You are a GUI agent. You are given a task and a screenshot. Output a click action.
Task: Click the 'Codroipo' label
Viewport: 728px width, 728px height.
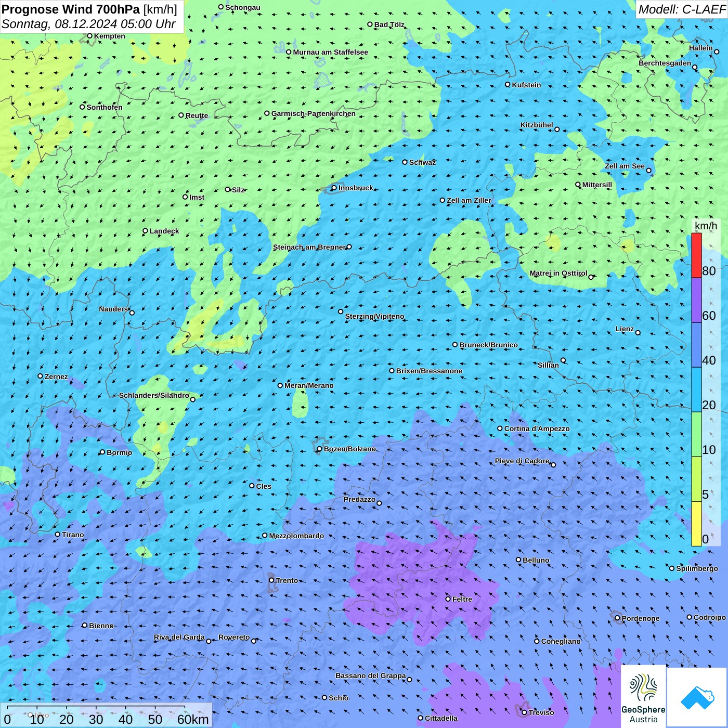[710, 617]
